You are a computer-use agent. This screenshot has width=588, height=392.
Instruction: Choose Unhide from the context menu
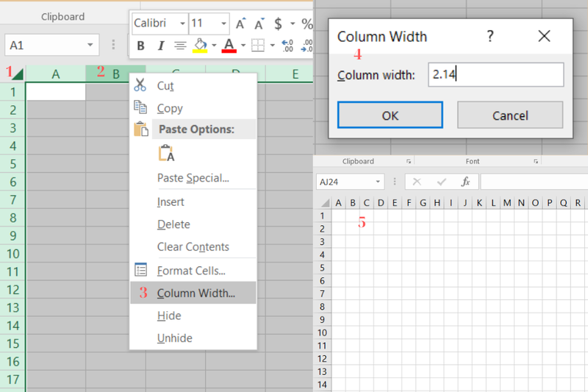[193, 338]
